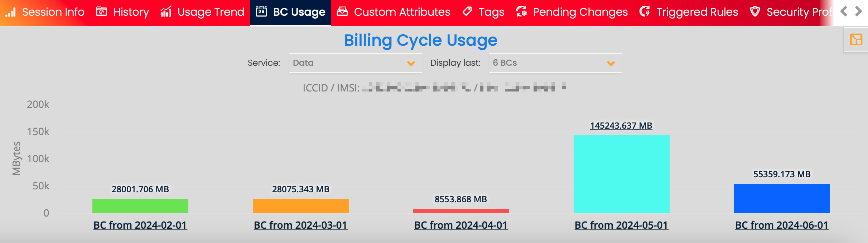Image resolution: width=868 pixels, height=243 pixels.
Task: Click the Session Info signal bars icon
Action: 10,13
